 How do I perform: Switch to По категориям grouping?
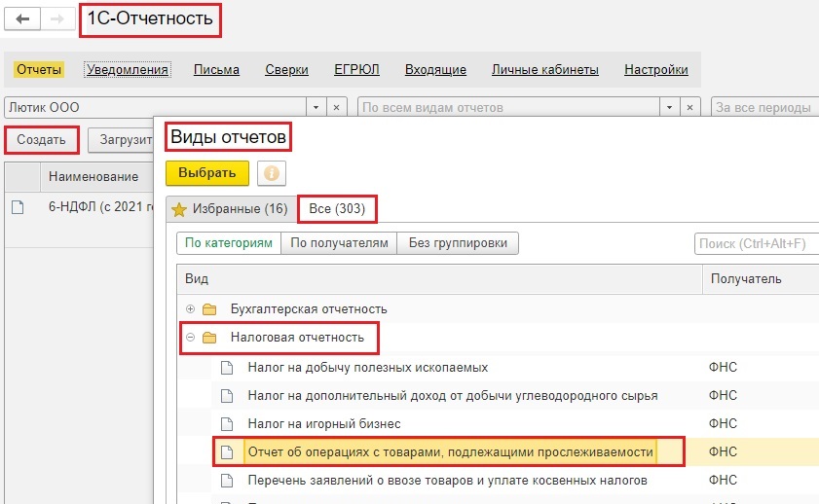point(229,243)
